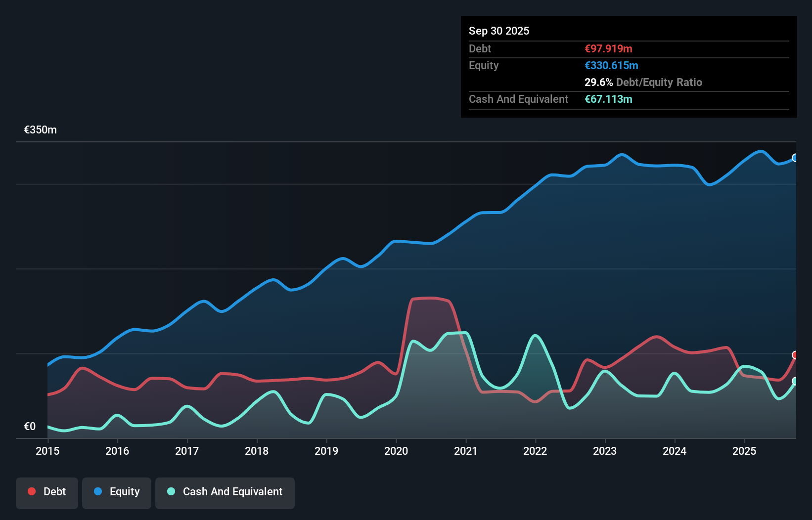Pick the 2019 tick label
Image resolution: width=812 pixels, height=520 pixels.
point(326,451)
